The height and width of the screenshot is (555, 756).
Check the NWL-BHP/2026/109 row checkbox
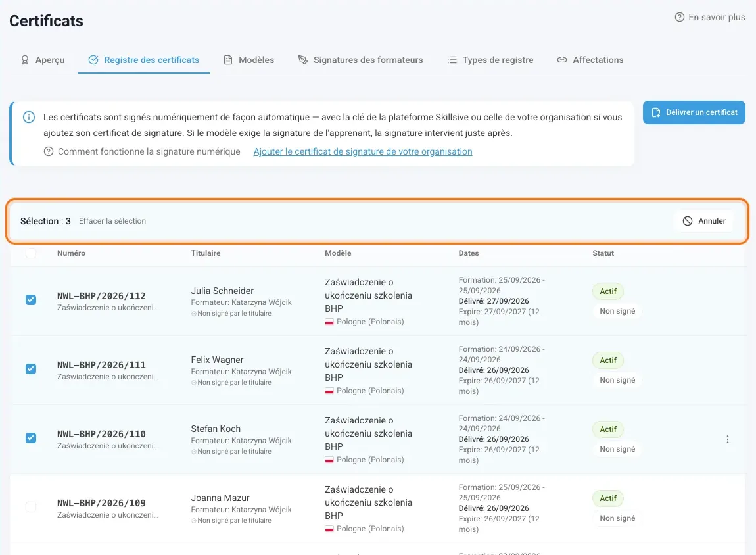point(31,507)
